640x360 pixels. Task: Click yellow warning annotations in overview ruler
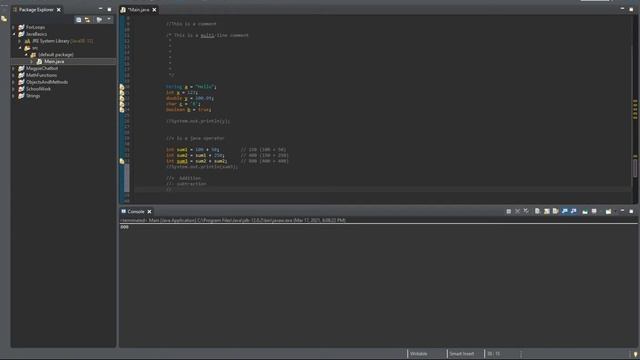(x=635, y=109)
